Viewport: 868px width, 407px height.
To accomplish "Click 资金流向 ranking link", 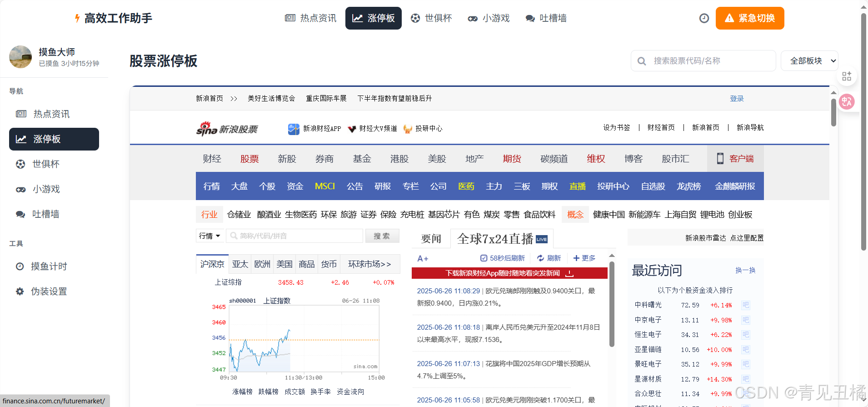I will pos(350,392).
